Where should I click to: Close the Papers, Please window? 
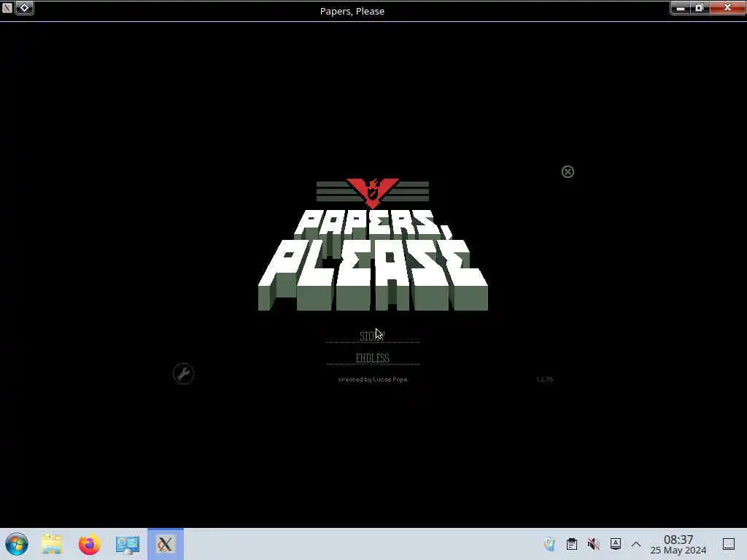coord(727,8)
